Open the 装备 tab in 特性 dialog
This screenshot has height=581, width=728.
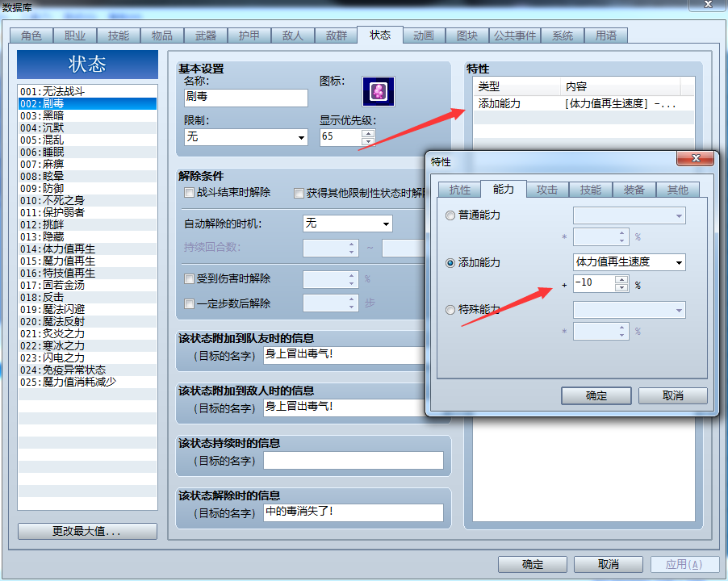(634, 190)
